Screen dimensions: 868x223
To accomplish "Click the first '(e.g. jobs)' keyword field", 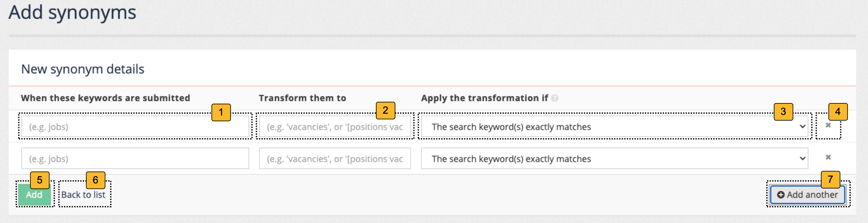I will (x=135, y=127).
